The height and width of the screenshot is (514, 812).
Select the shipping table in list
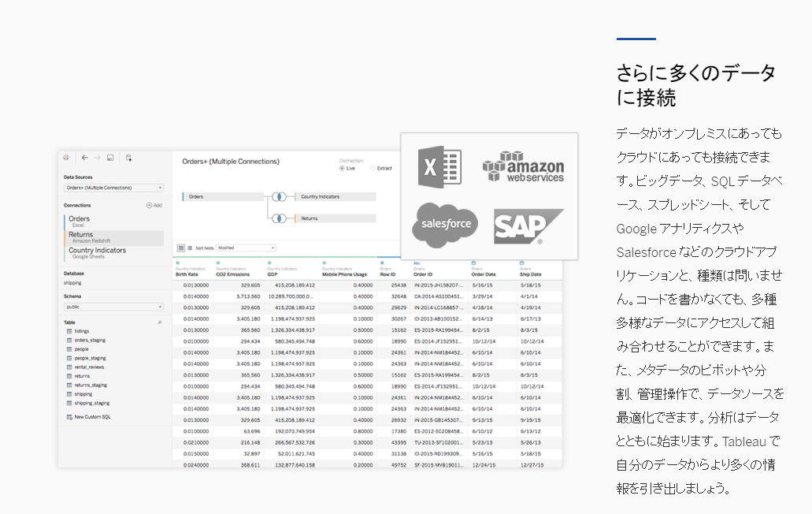(x=83, y=394)
